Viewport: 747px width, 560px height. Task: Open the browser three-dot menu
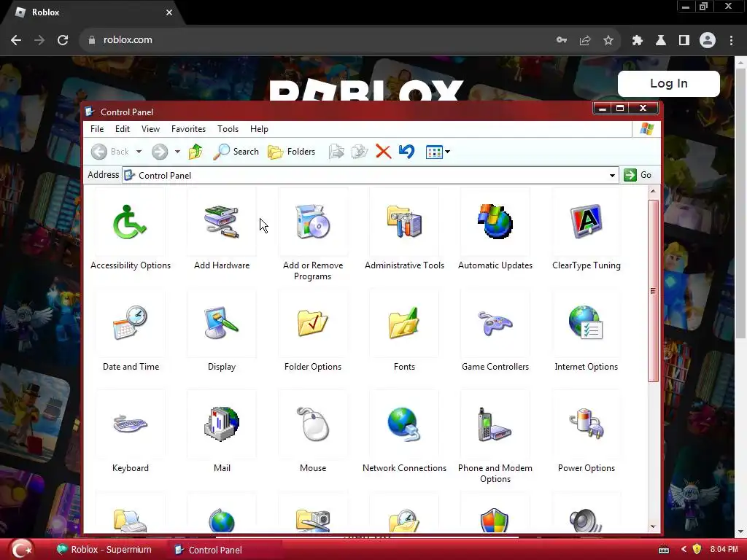point(731,41)
